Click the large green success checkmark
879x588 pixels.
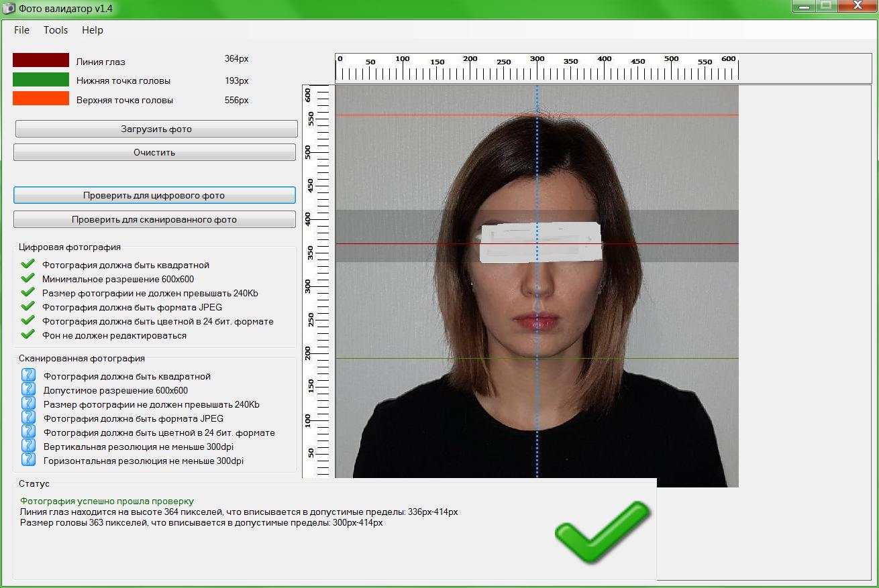[604, 534]
